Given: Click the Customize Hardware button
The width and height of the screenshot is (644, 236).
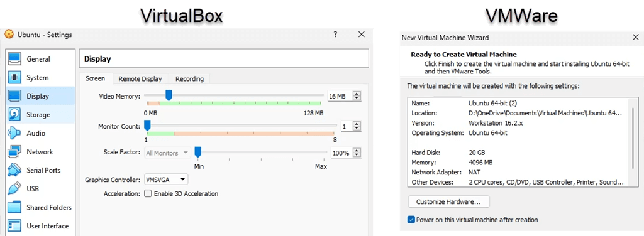Looking at the screenshot, I should (x=449, y=202).
